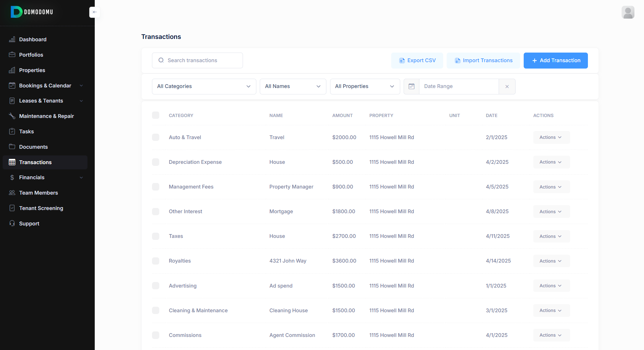Clear the date range with the X icon
The height and width of the screenshot is (350, 644).
coord(507,87)
